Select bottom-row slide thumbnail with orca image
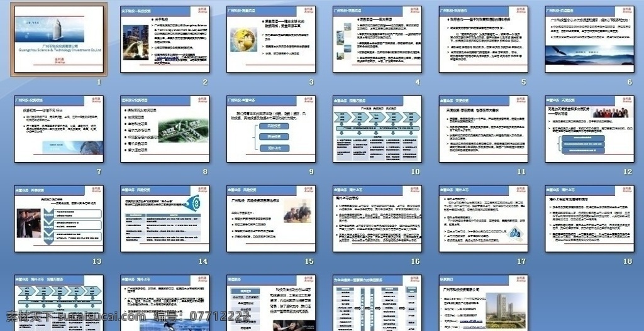Image resolution: width=644 pixels, height=331 pixels. click(x=165, y=303)
